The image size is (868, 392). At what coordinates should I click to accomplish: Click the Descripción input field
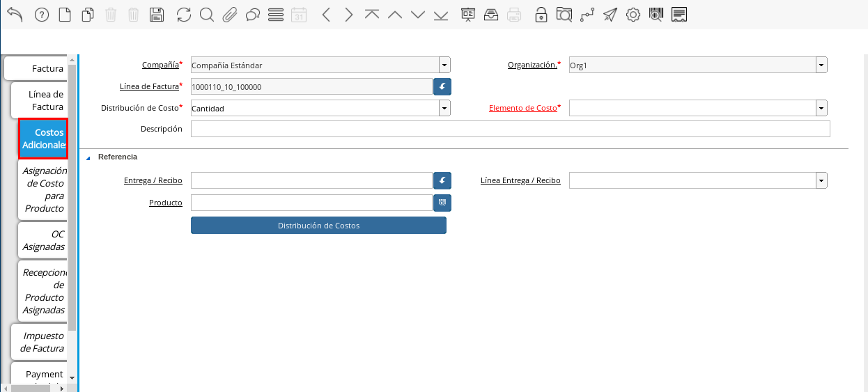point(511,130)
